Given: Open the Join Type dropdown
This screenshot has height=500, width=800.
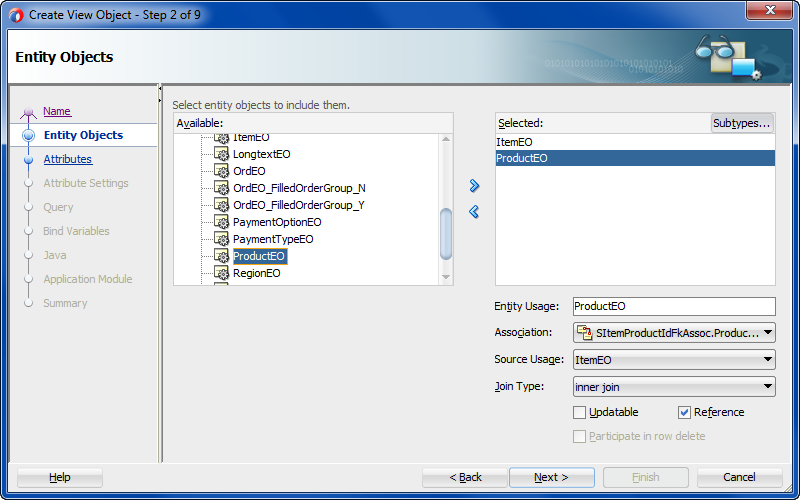Looking at the screenshot, I should coord(674,387).
